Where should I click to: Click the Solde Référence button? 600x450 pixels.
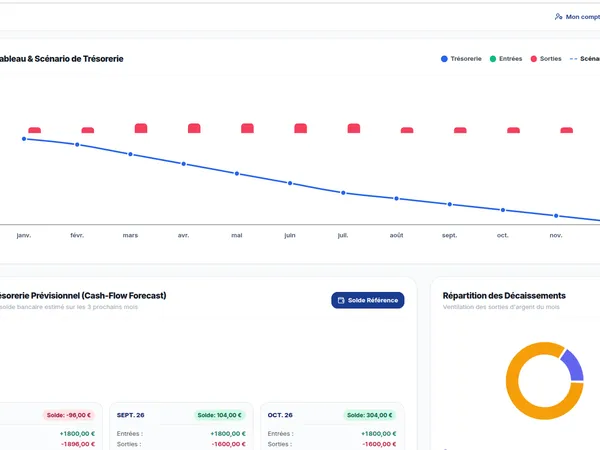coord(368,300)
